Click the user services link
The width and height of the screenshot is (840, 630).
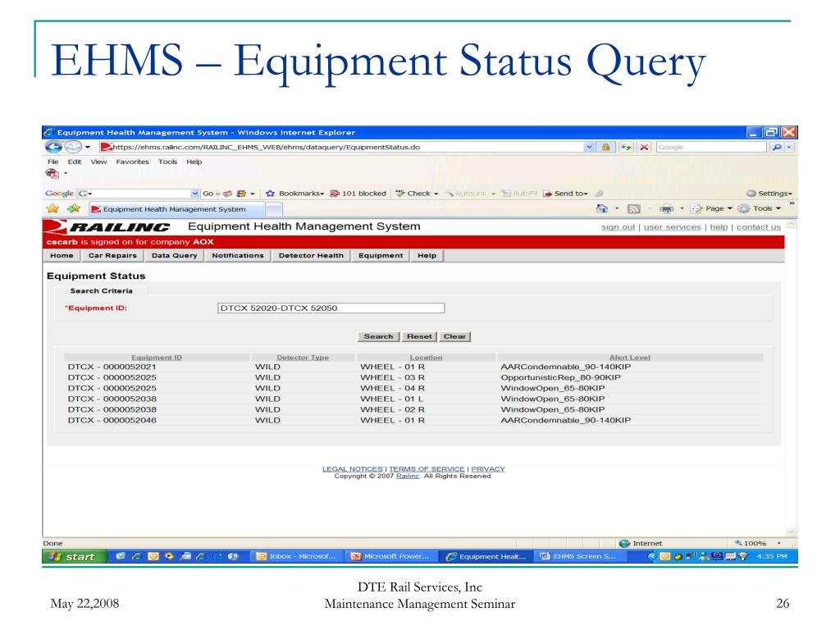tap(673, 227)
